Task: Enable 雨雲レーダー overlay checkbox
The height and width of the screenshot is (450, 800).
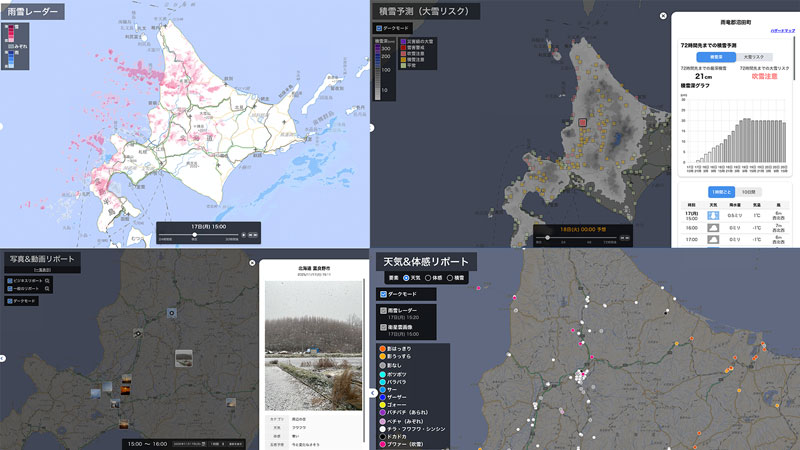Action: (x=384, y=311)
